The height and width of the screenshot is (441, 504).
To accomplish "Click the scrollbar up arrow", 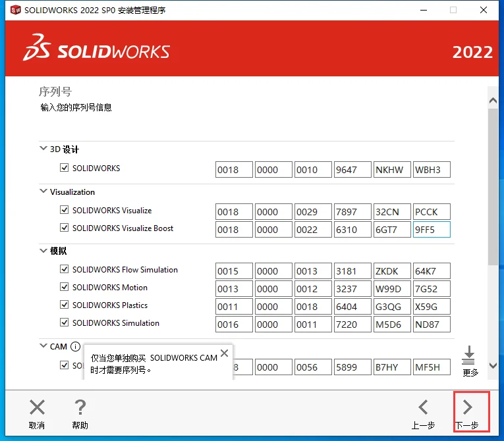I will pos(493,101).
